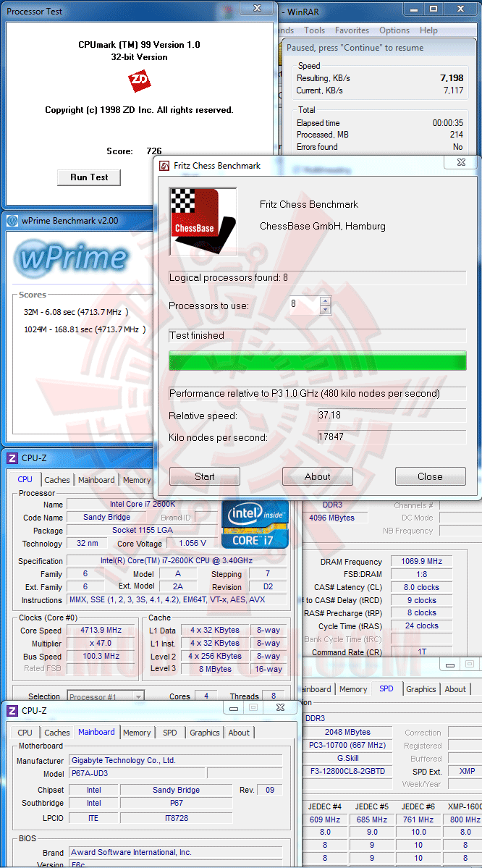
Task: Open the Tools menu in WinRAR
Action: (314, 30)
